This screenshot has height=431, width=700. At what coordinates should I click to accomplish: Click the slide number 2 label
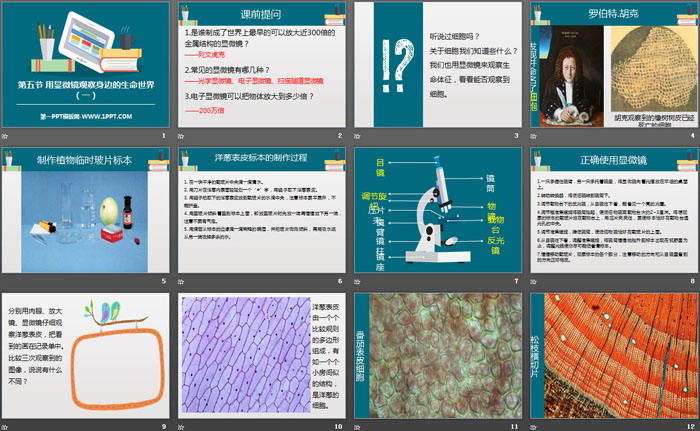click(x=340, y=135)
